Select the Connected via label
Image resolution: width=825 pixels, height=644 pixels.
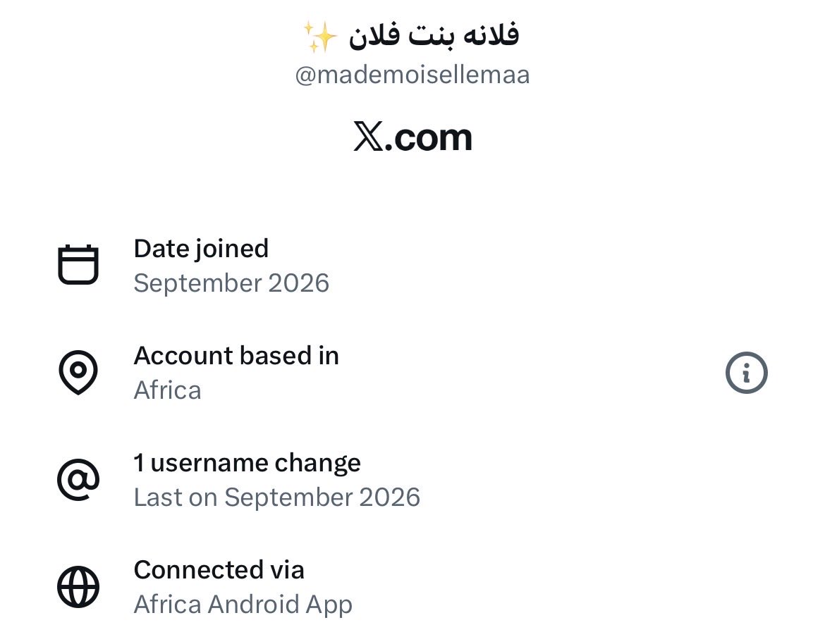(x=219, y=570)
